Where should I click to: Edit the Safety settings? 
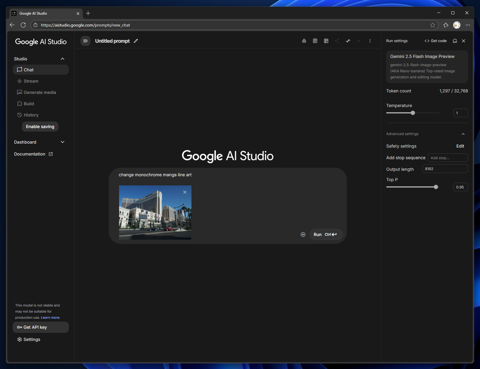(460, 146)
